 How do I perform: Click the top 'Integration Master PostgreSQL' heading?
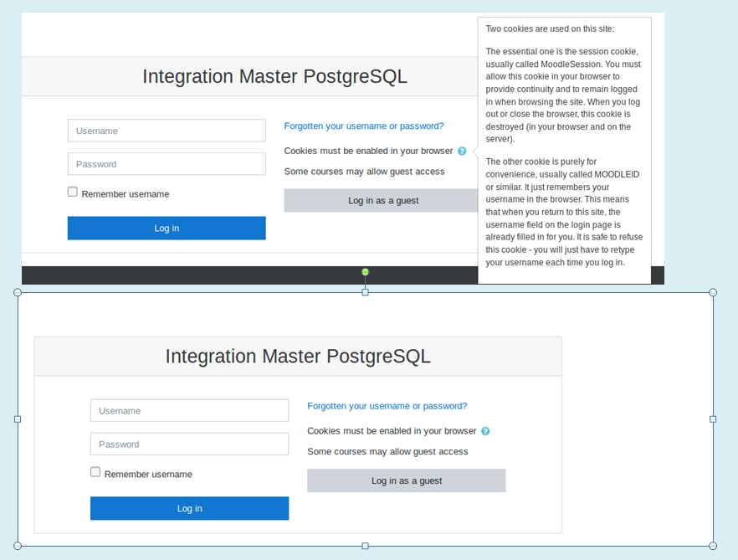(274, 76)
